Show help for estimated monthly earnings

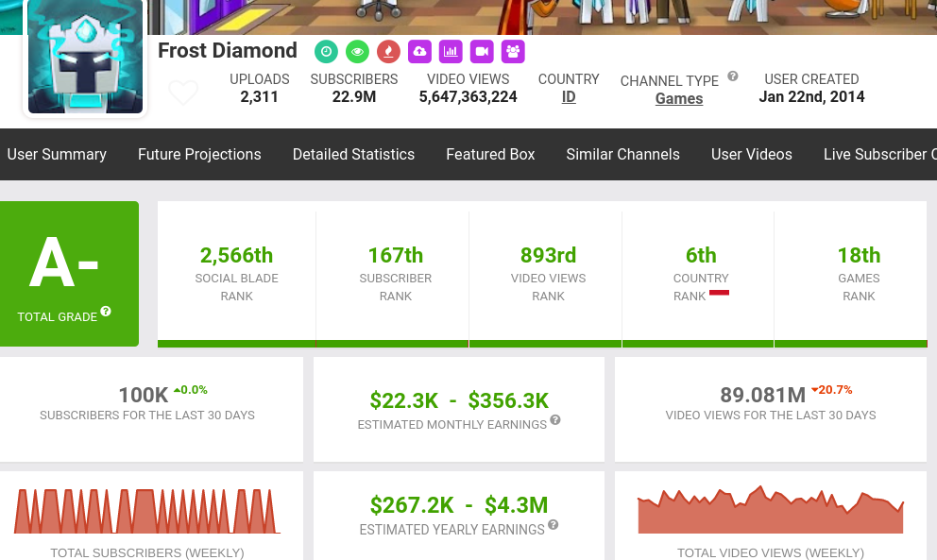pos(555,420)
